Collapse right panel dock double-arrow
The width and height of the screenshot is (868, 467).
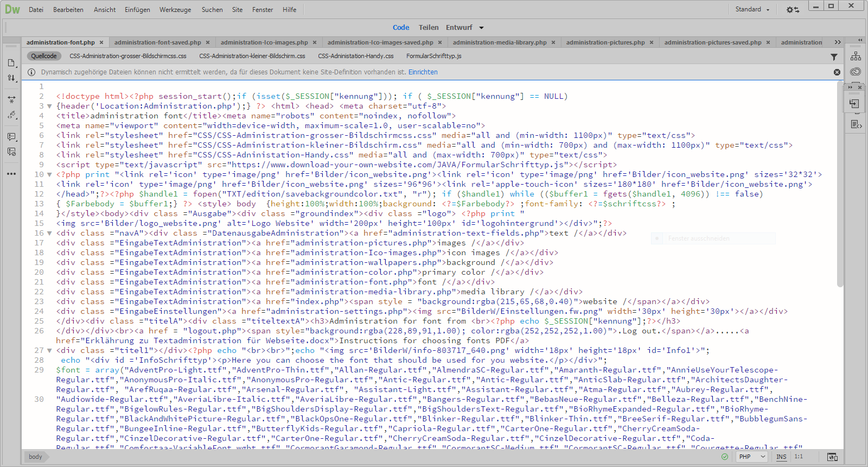(860, 40)
